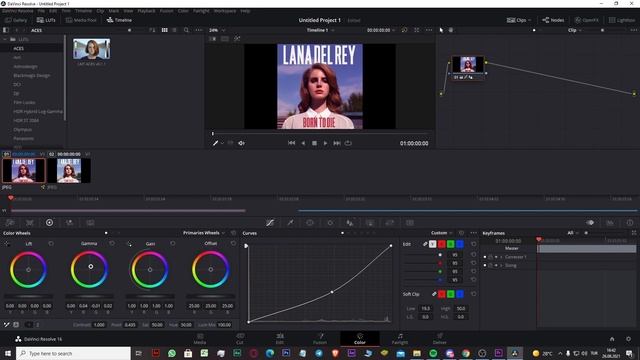Click the Gain master level slider
Viewport: 640px width, 360px height.
pyautogui.click(x=150, y=296)
